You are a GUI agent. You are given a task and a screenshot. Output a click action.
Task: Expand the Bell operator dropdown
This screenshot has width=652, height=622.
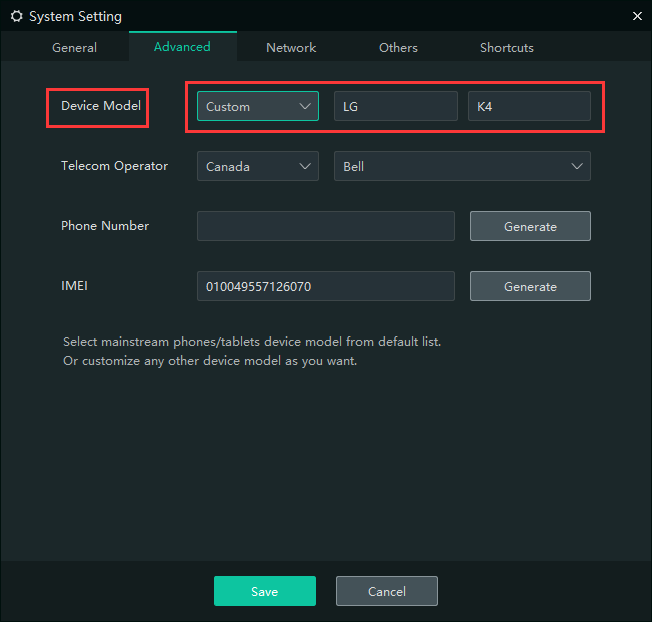[461, 166]
